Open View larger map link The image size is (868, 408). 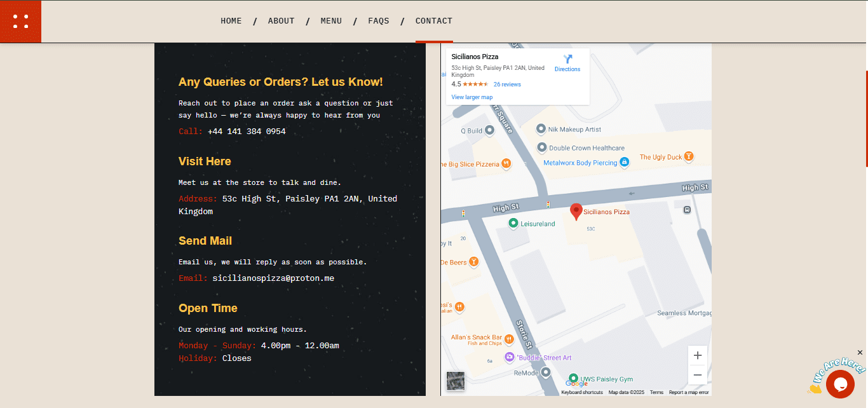[472, 97]
